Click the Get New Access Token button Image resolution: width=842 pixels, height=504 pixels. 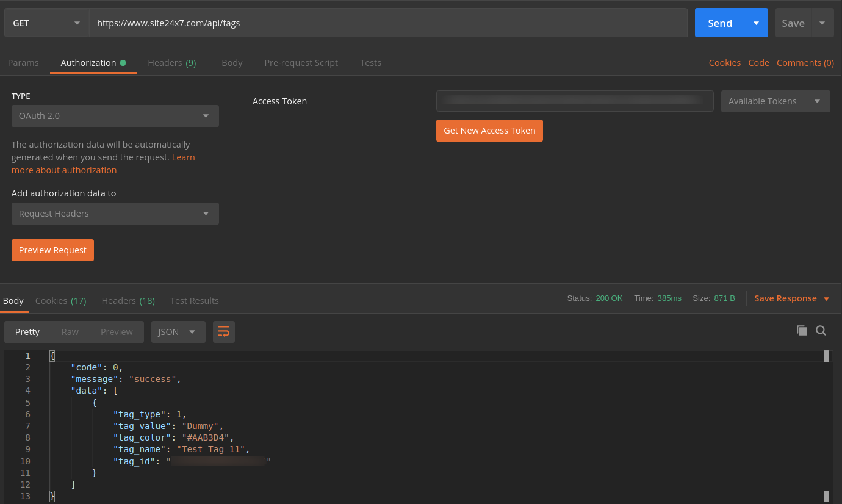pyautogui.click(x=489, y=131)
